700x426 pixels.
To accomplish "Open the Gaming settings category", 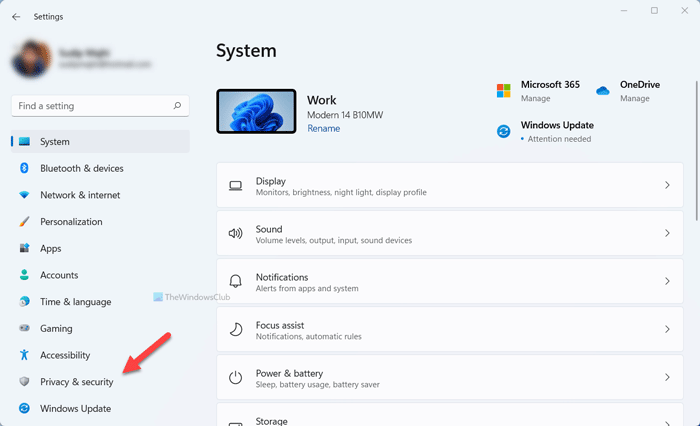I will click(56, 329).
